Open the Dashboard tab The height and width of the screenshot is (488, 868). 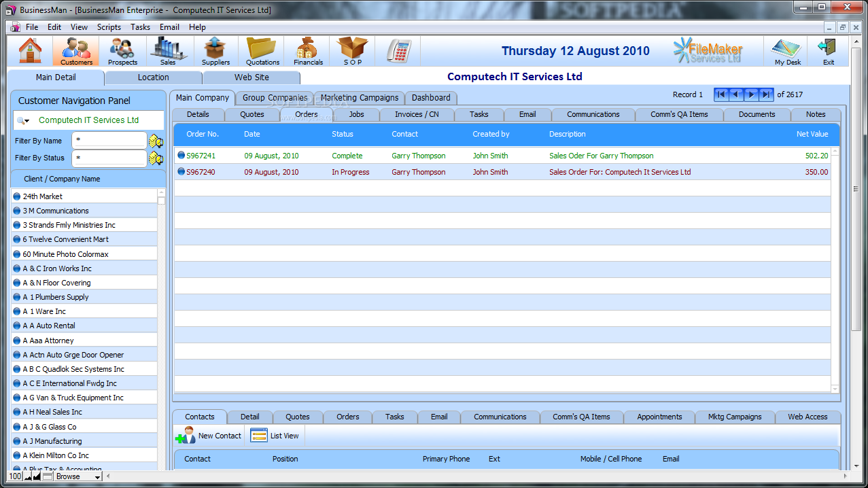point(431,98)
